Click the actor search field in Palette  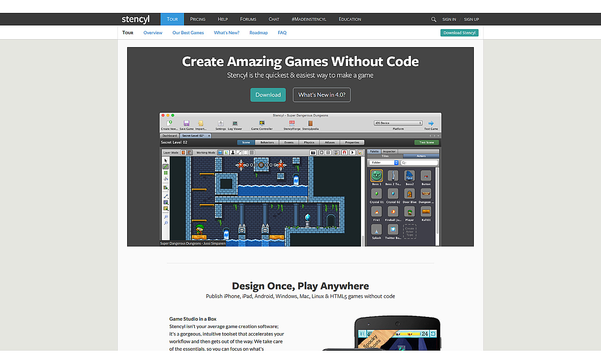[x=419, y=163]
